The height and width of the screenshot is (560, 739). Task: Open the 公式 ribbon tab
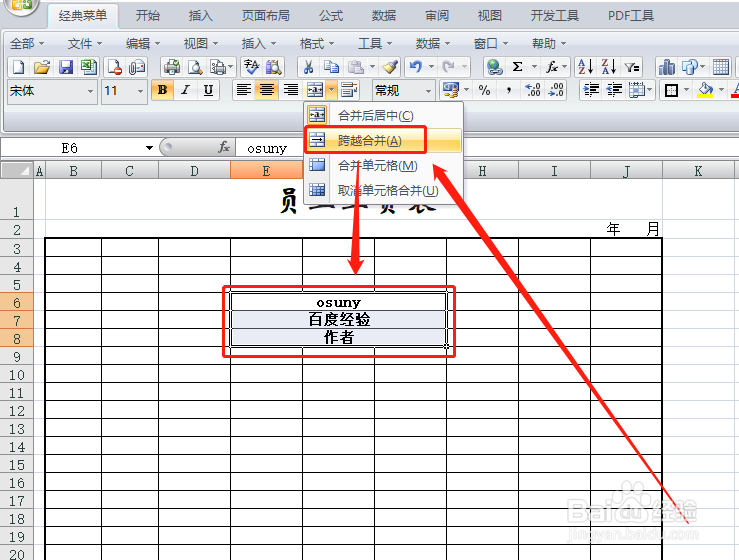(330, 16)
